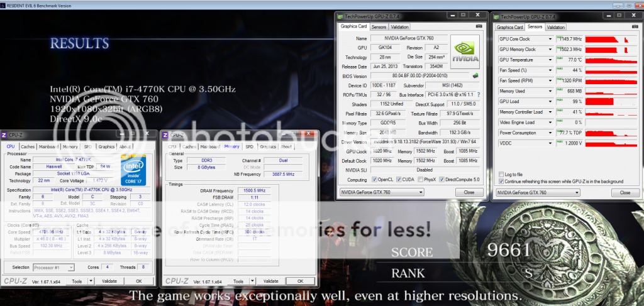Viewport: 644px width, 306px height.
Task: Switch to the Mainboard tab in left CPU-Z window
Action: tap(48, 146)
